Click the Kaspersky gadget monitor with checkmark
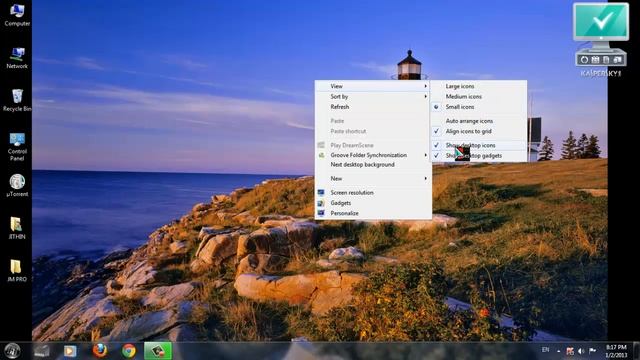 point(600,22)
